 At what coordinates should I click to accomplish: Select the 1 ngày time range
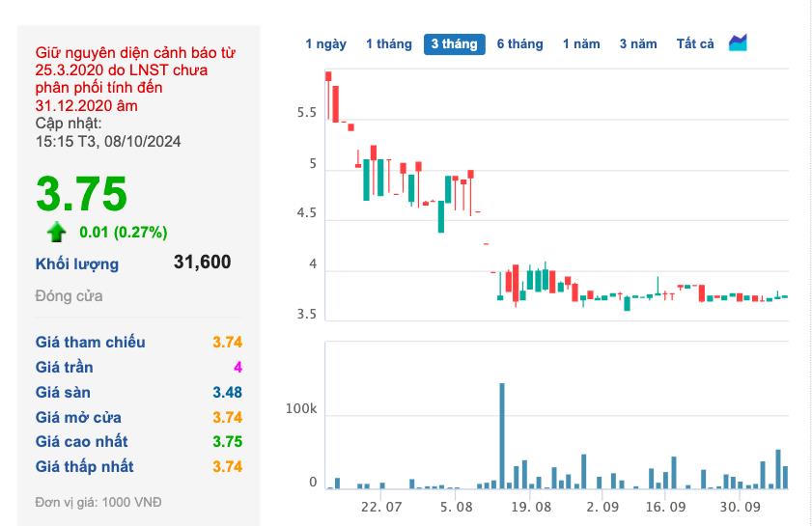tap(325, 44)
